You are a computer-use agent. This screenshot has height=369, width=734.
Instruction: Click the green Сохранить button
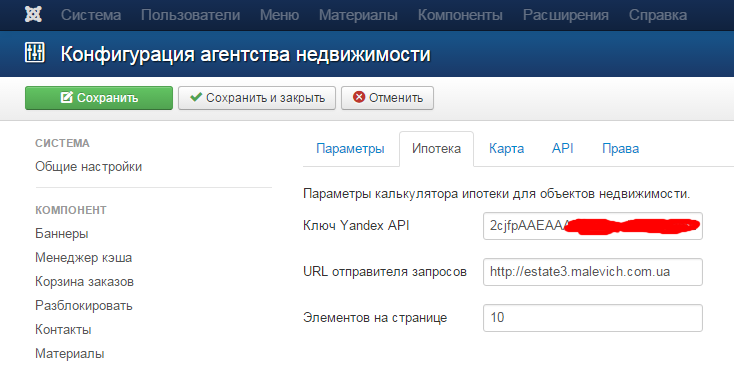pos(99,98)
